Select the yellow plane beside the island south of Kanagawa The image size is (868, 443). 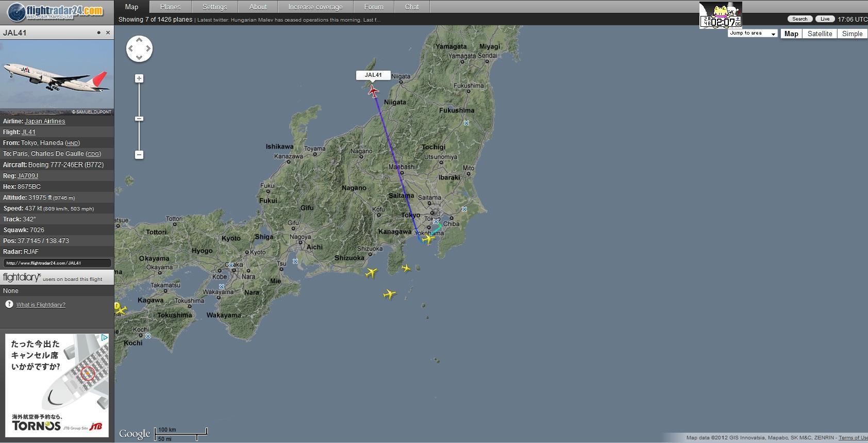pos(406,268)
